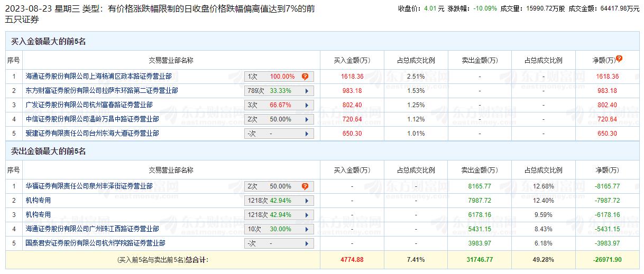This screenshot has width=644, height=274.
Task: Click arrow icon in 国泰君安杭州学院路 row box
Action: pos(306,243)
